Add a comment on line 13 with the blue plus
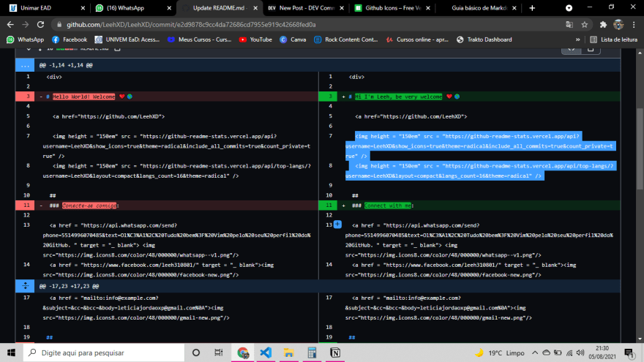 click(x=337, y=225)
